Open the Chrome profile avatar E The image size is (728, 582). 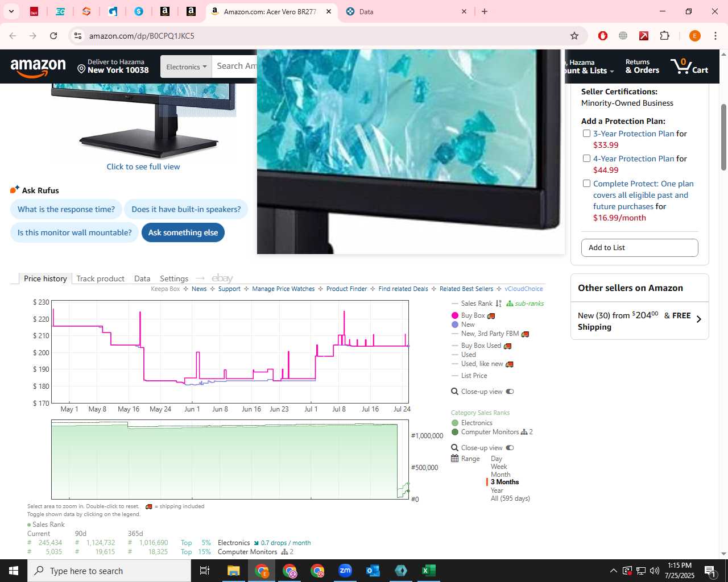pyautogui.click(x=694, y=36)
